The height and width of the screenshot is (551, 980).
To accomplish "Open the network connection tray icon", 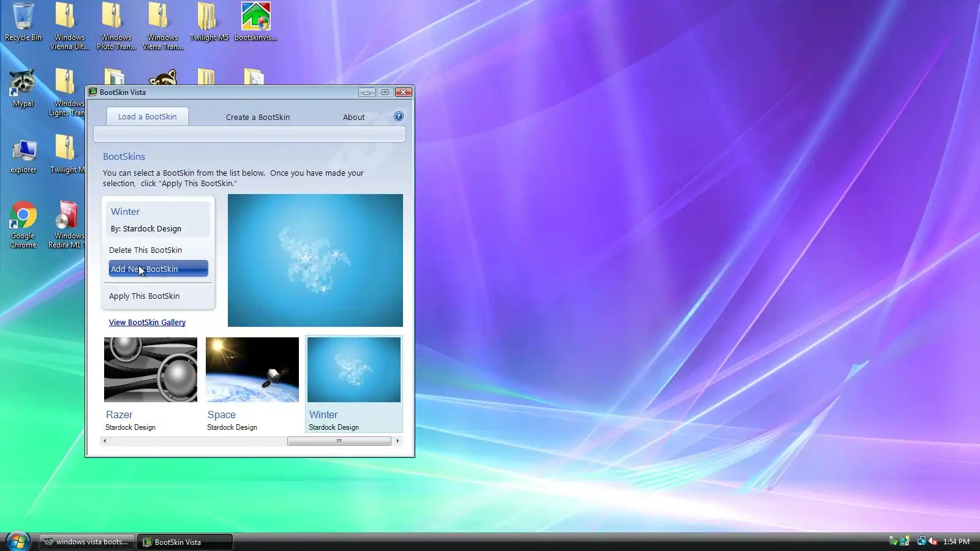I will (x=921, y=541).
